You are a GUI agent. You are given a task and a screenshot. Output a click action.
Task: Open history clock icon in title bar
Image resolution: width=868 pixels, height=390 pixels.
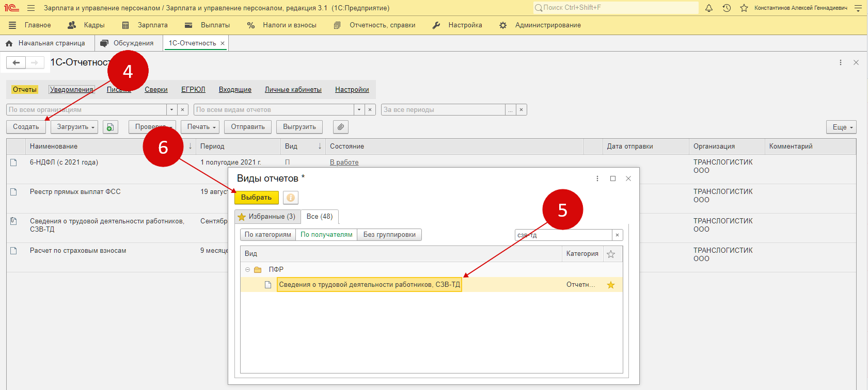727,8
